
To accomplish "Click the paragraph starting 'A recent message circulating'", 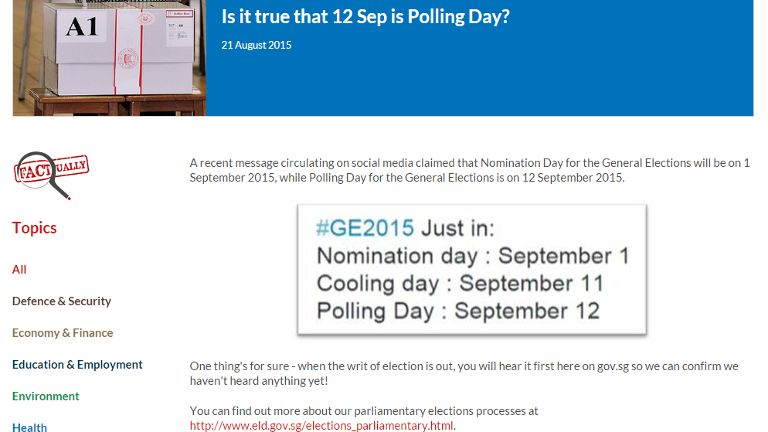I will click(469, 170).
